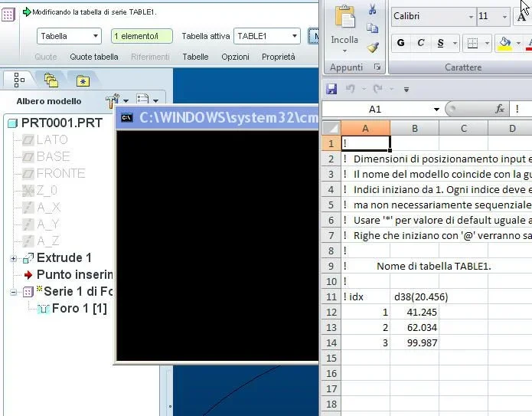Screen dimensions: 532x416
Task: Click the Excel select-all corner button
Action: coord(331,129)
